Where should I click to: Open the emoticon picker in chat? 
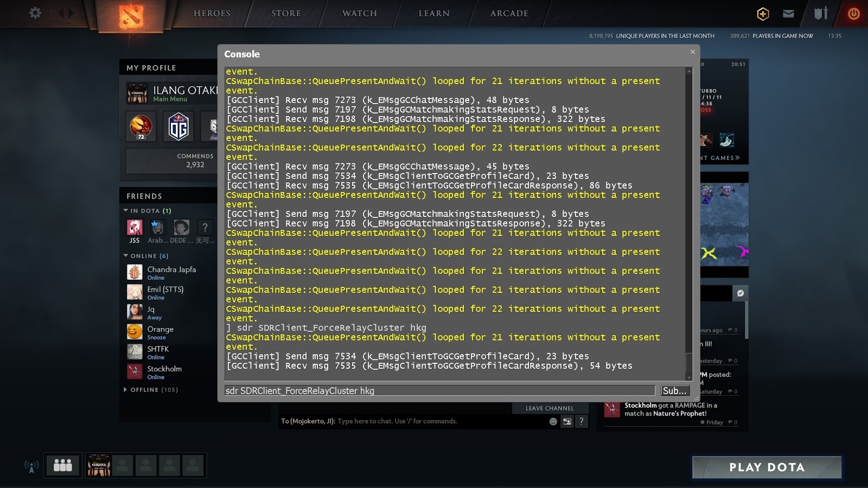pos(553,421)
